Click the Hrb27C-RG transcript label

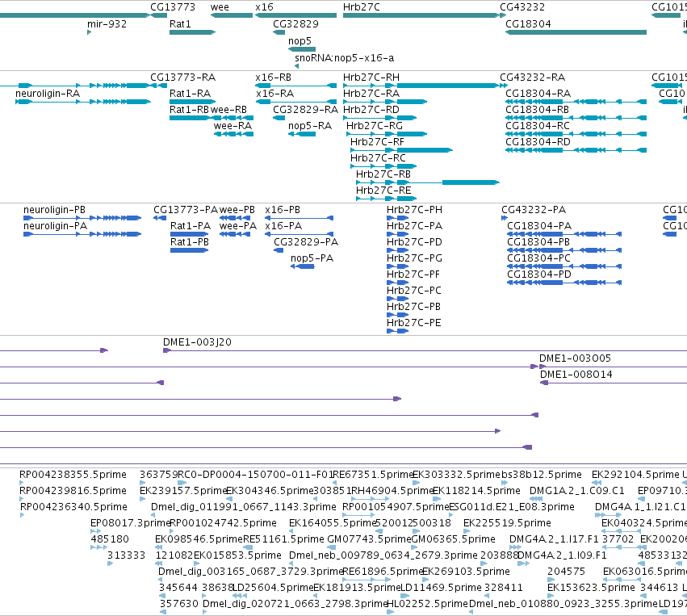[374, 126]
